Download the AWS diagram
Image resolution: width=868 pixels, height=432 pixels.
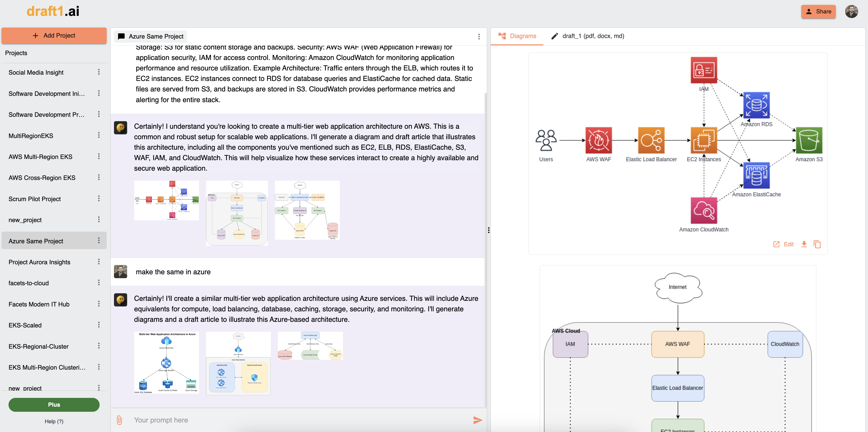[x=804, y=244]
